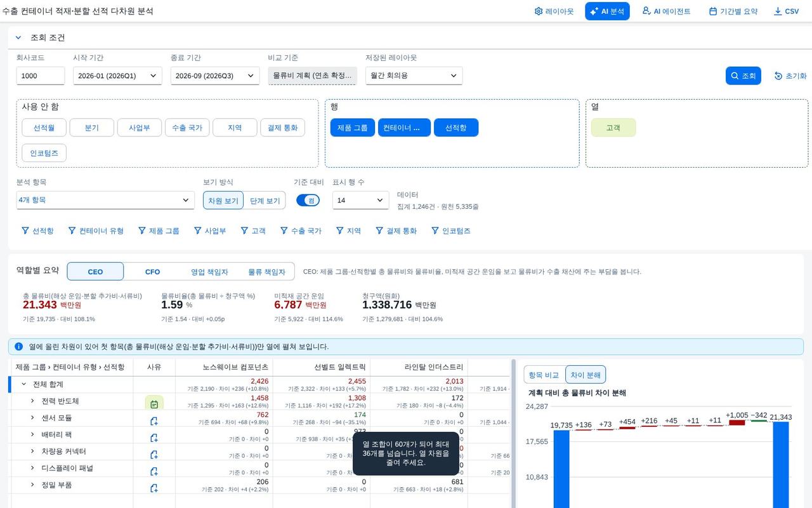The width and height of the screenshot is (812, 508).
Task: Select the unused 분기 dimension chip
Action: (x=92, y=128)
